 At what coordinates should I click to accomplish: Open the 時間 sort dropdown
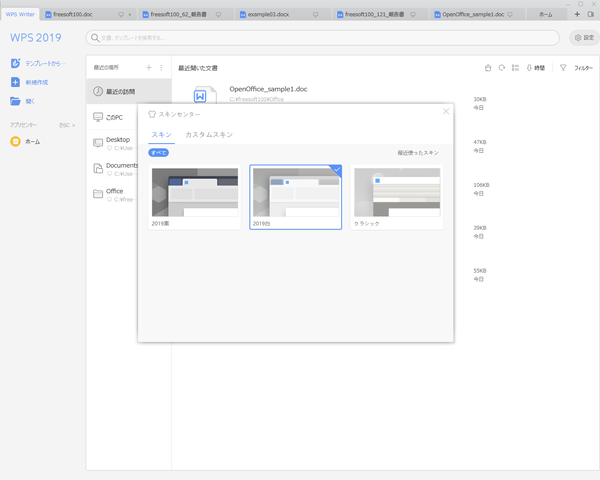tap(536, 68)
